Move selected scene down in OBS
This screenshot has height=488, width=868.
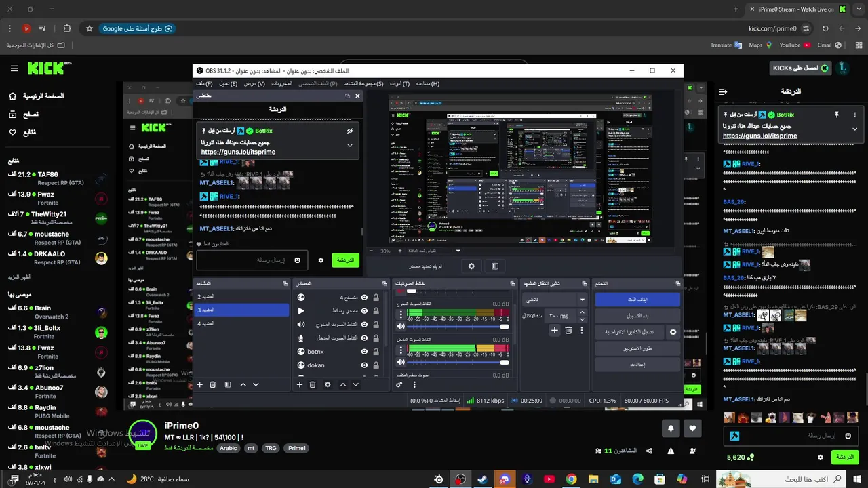pos(256,384)
